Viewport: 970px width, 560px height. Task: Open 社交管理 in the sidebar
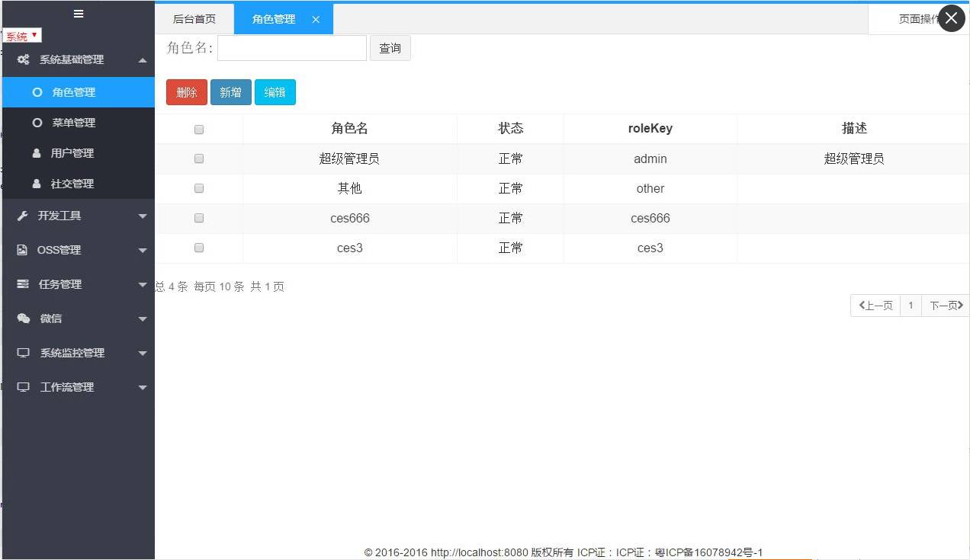pos(78,184)
